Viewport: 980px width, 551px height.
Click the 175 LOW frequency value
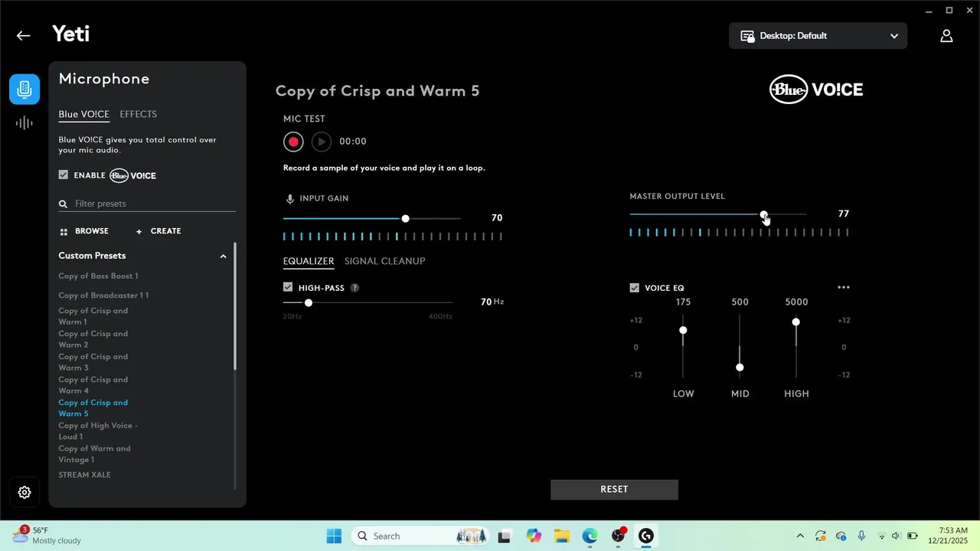click(x=683, y=302)
